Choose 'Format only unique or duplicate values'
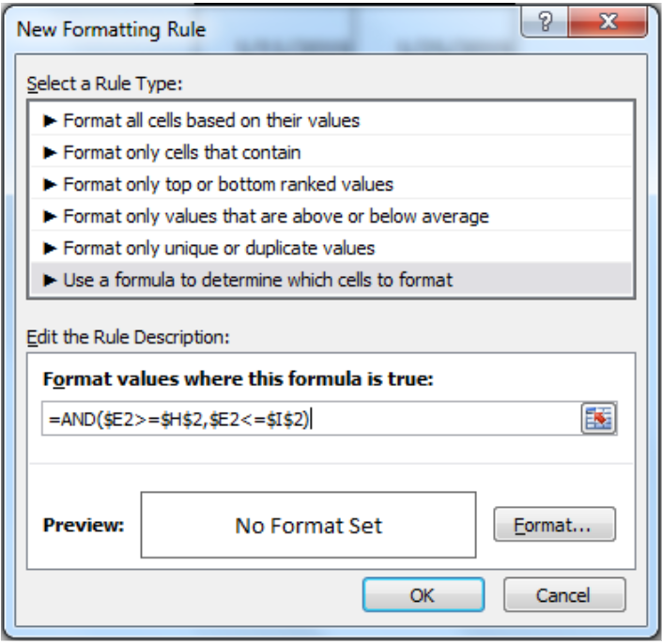Viewport: 662px width, 644px height. pos(331,248)
